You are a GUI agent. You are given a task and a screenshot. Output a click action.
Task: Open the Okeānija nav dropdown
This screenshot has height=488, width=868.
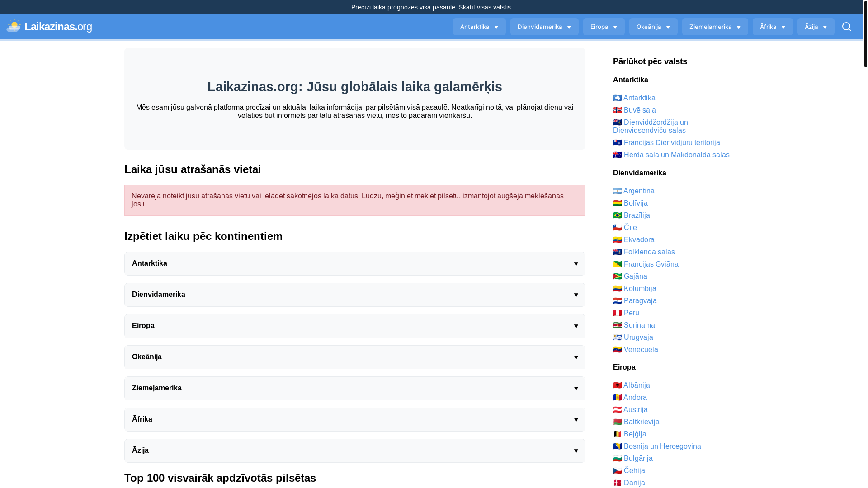tap(653, 27)
